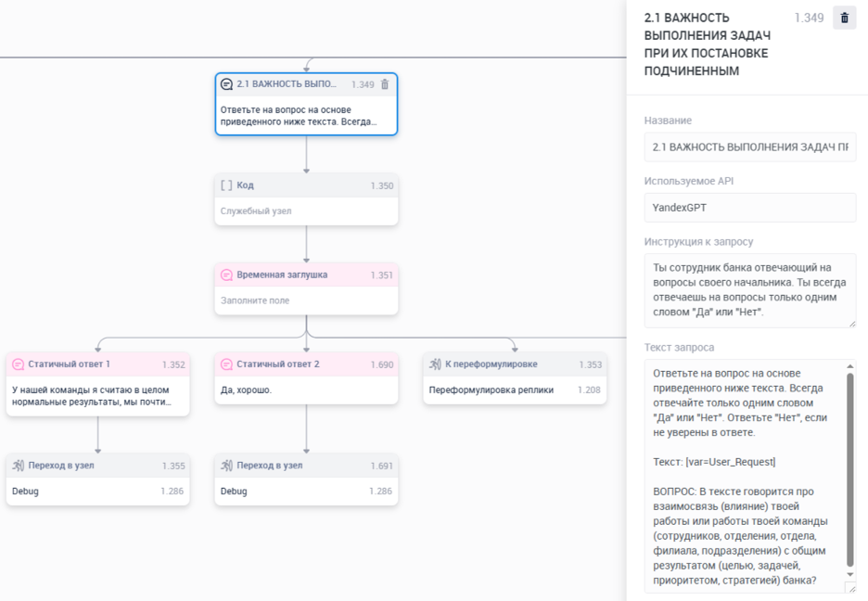Open the Переформулировка реплики 1.208 link

point(515,390)
